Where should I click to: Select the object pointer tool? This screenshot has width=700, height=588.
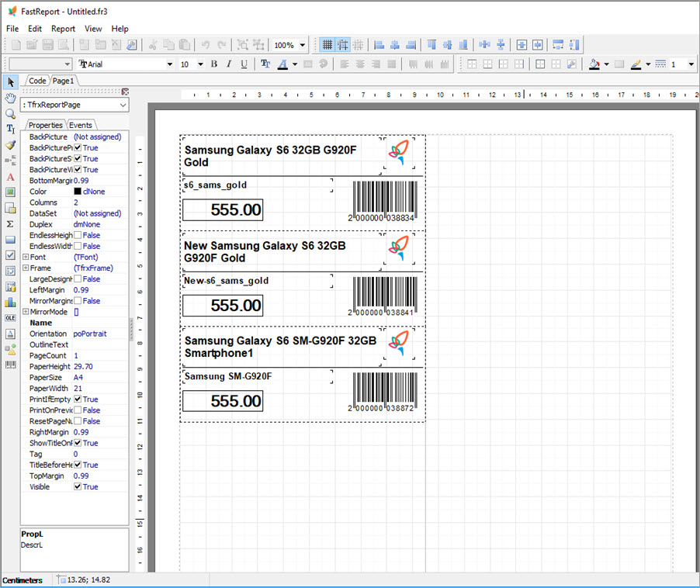(11, 82)
